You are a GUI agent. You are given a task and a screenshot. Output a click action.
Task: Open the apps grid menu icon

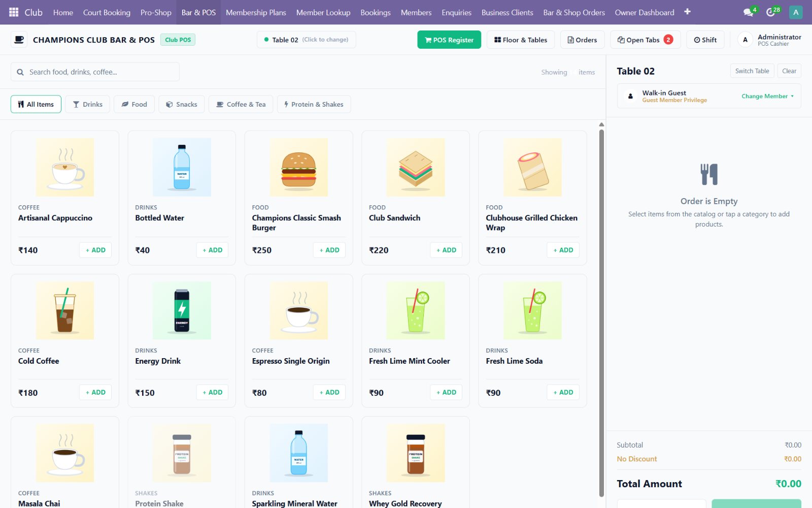[x=14, y=12]
